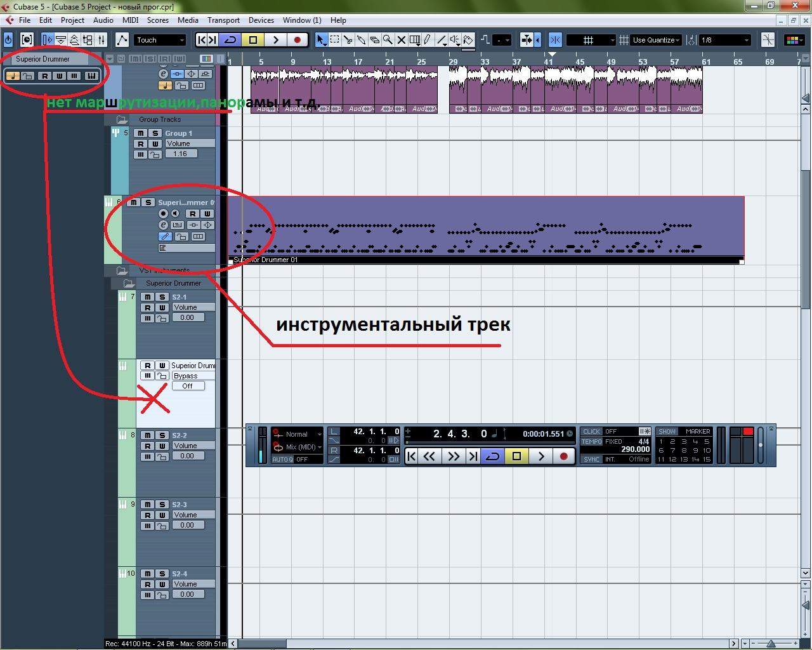Open the 1/8 quantize value dropdown
This screenshot has width=812, height=650.
(x=725, y=40)
